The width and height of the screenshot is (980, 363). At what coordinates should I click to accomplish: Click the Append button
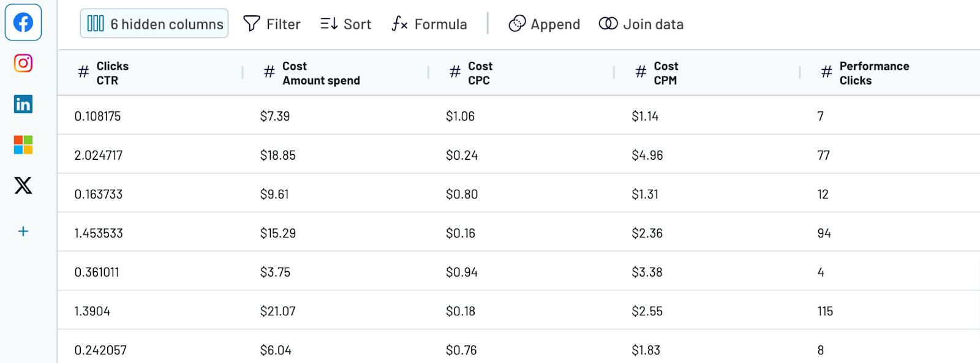(545, 24)
